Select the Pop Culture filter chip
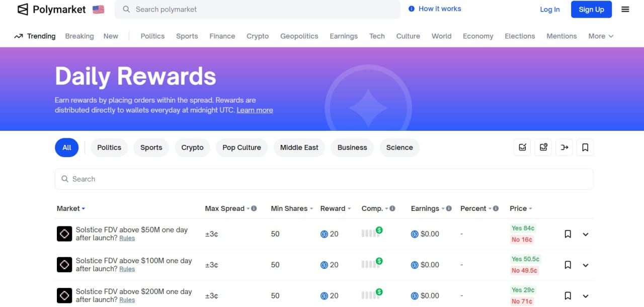644x307 pixels. click(242, 147)
